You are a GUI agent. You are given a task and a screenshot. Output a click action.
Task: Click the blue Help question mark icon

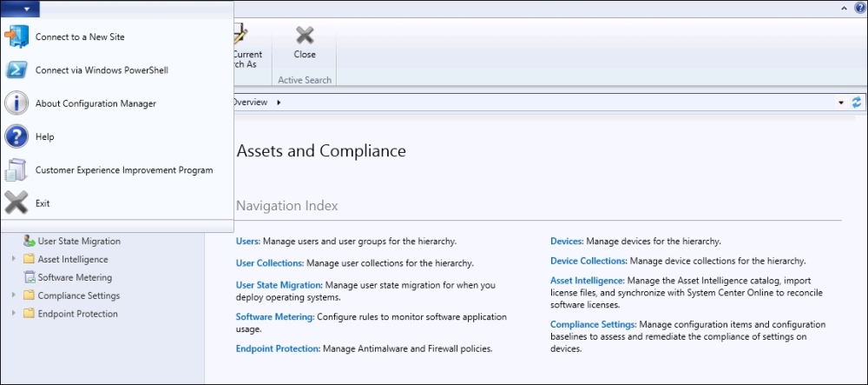coord(16,136)
